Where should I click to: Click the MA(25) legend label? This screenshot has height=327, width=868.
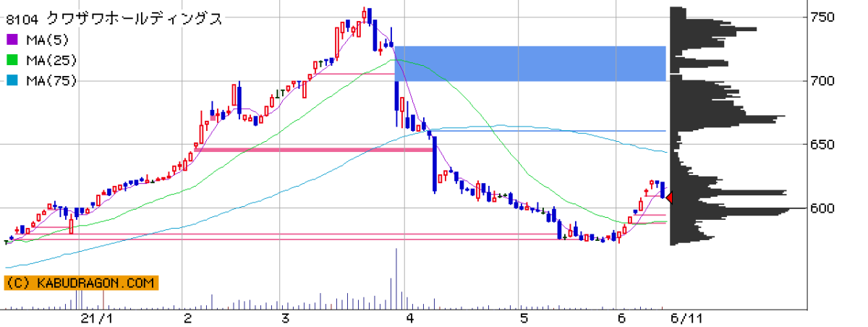(51, 60)
